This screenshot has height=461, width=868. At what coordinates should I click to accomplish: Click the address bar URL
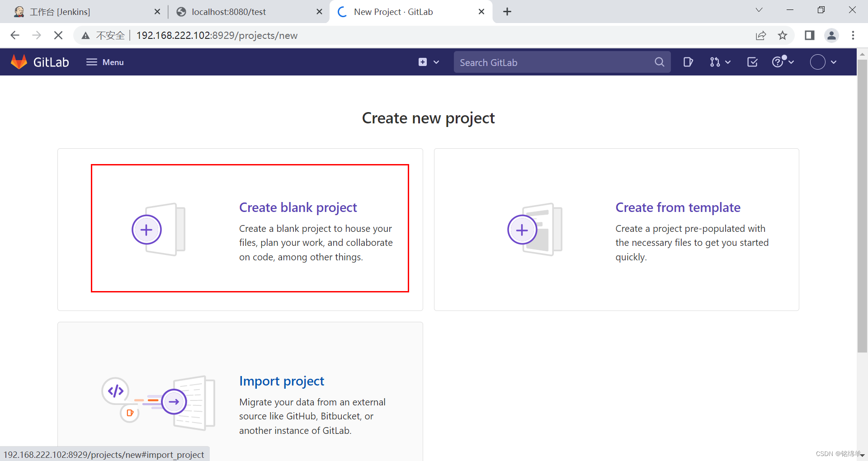(x=217, y=35)
